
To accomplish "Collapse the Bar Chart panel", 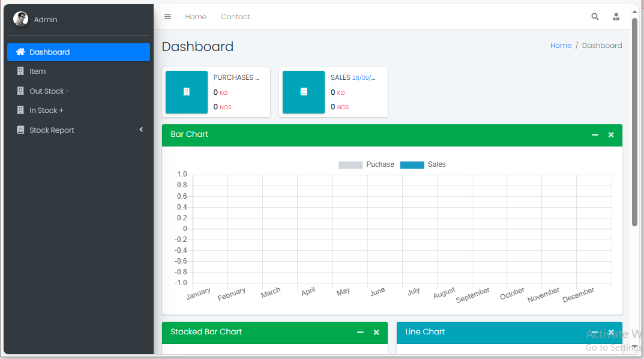I will pos(595,135).
